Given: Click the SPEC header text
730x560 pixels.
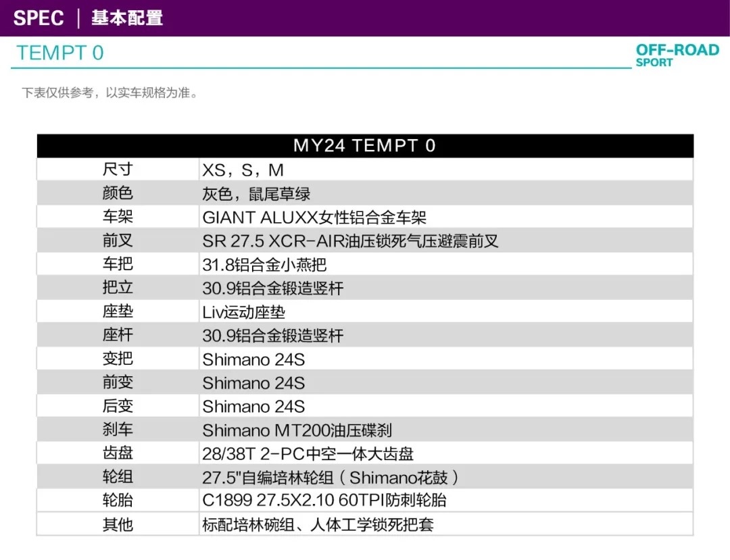Looking at the screenshot, I should point(38,18).
